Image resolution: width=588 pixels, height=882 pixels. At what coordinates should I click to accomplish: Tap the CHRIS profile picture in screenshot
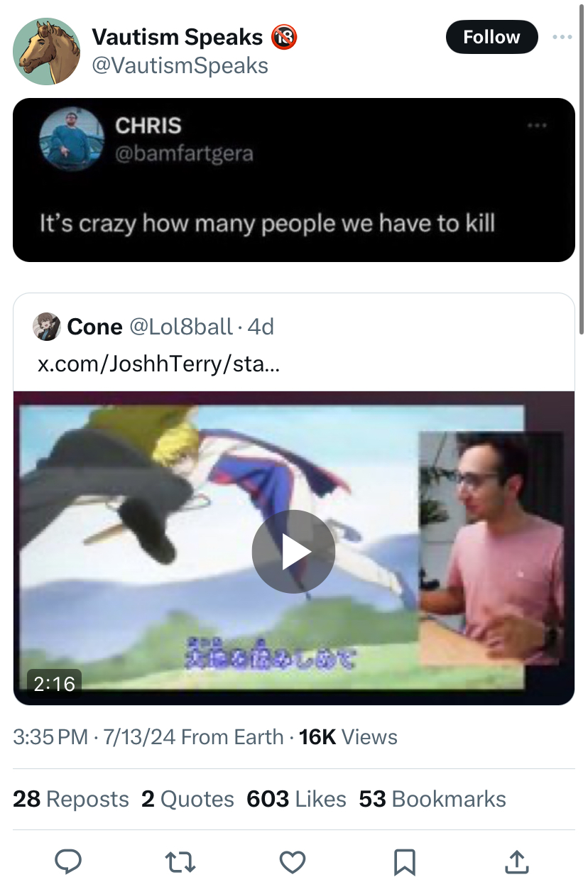[x=72, y=138]
